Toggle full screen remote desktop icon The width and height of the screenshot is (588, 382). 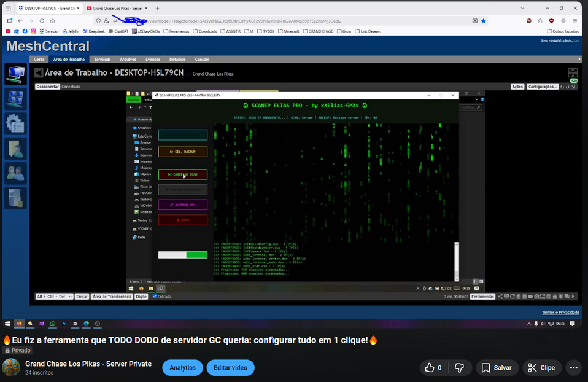click(573, 73)
